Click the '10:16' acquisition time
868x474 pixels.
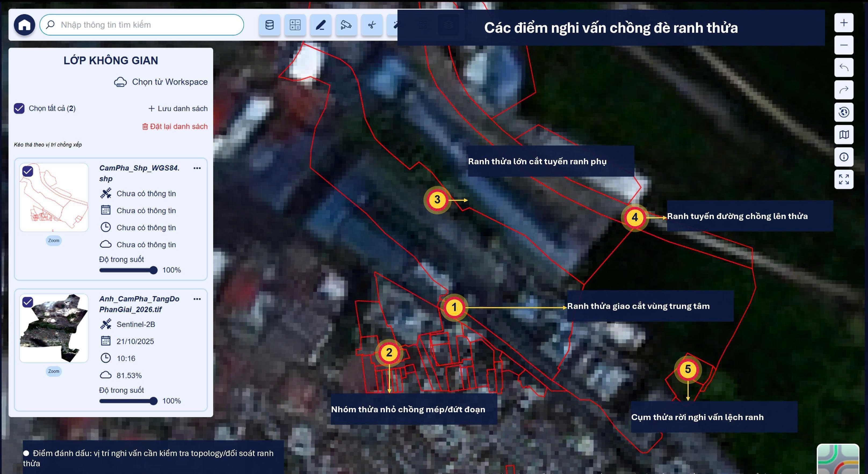(126, 359)
